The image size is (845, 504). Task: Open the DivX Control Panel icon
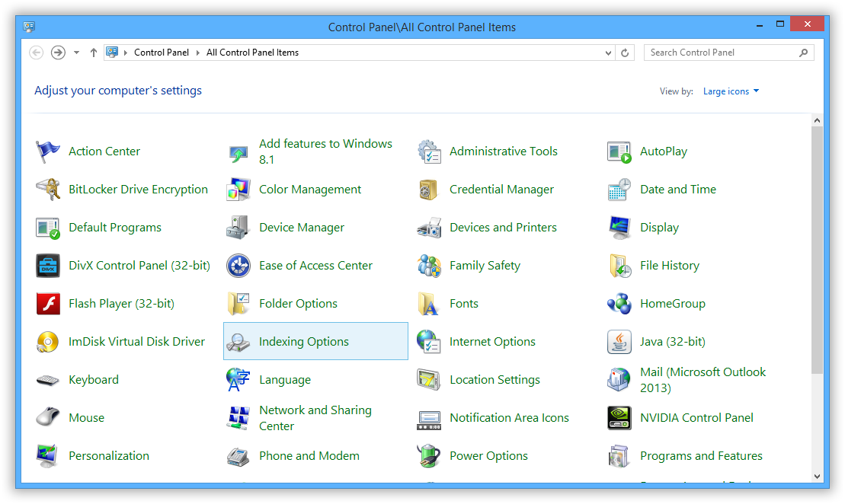(x=48, y=266)
